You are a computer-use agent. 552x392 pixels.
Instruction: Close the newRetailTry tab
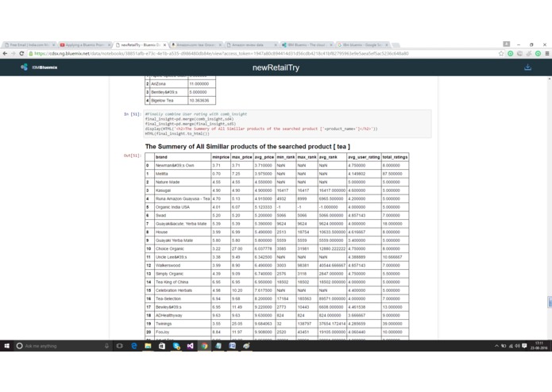(164, 45)
